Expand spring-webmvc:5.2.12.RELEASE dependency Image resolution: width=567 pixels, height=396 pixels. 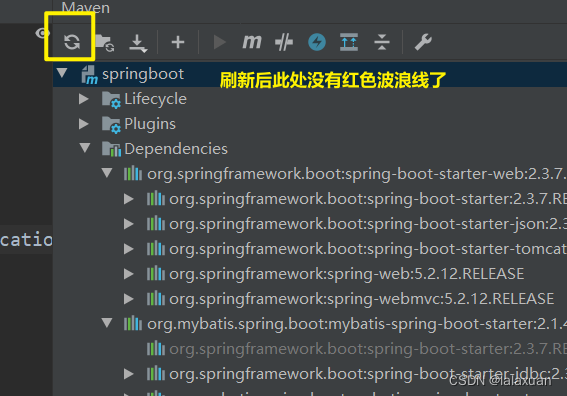pos(129,299)
